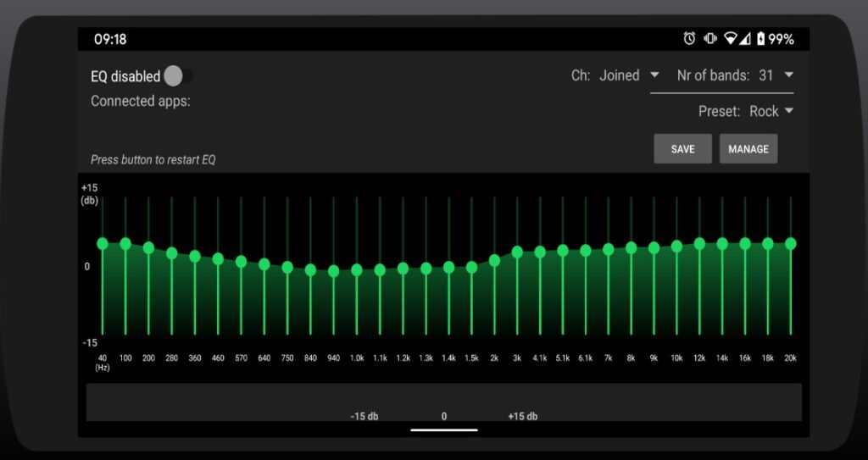868x460 pixels.
Task: Click the 20k band slider knob
Action: click(x=790, y=244)
